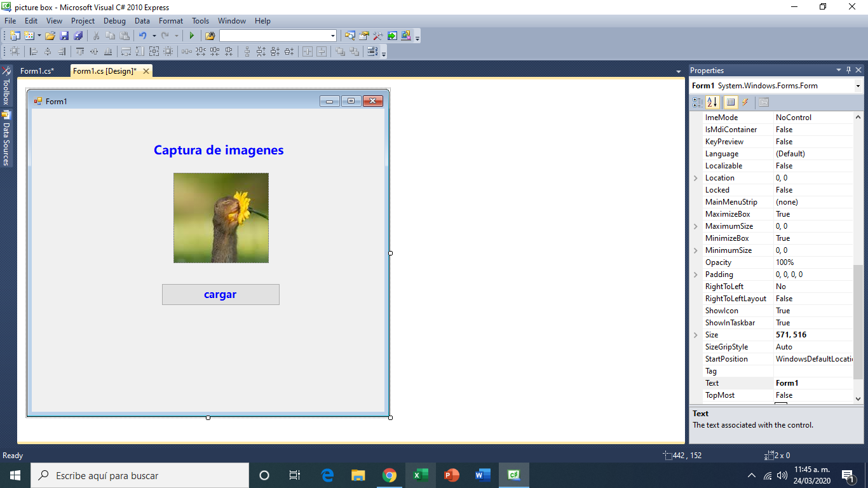868x488 pixels.
Task: Click the Bring to Front icon
Action: point(340,51)
